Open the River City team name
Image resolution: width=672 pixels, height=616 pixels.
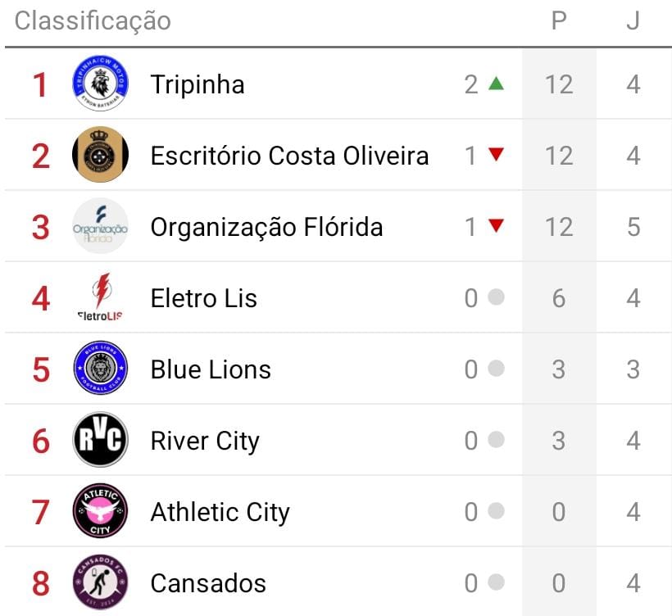click(205, 441)
